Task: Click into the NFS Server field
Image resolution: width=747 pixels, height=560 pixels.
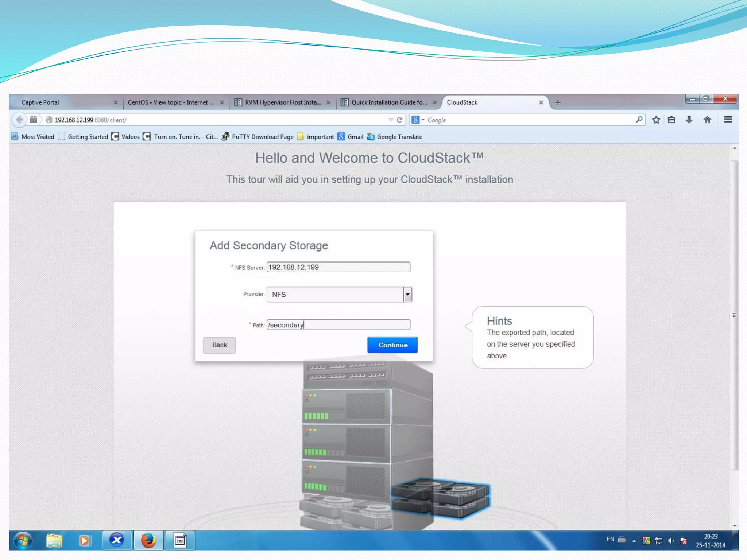Action: click(338, 267)
